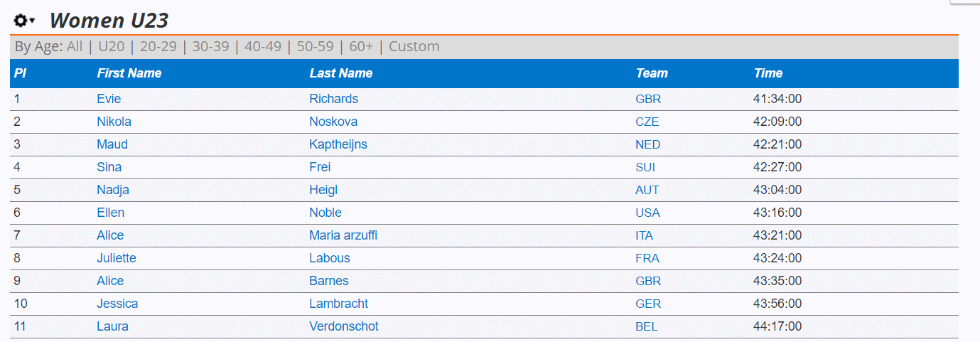The height and width of the screenshot is (342, 980).
Task: Open the NED team link
Action: [x=647, y=145]
